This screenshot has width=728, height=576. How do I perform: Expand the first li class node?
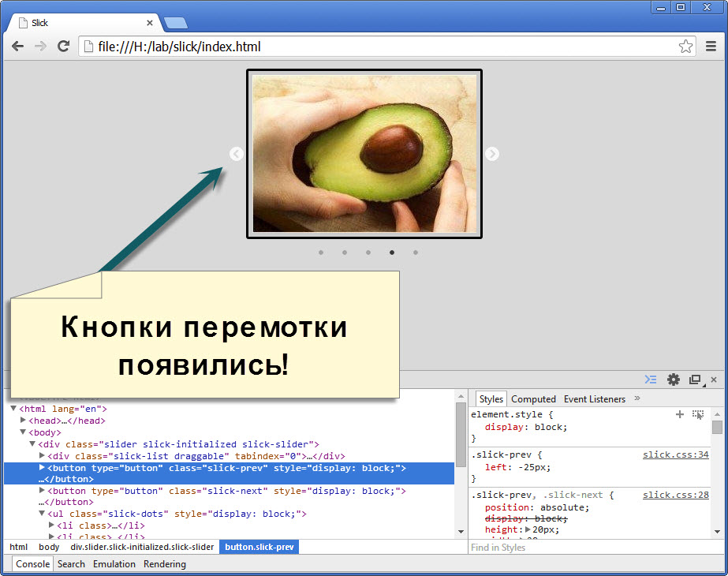[51, 525]
